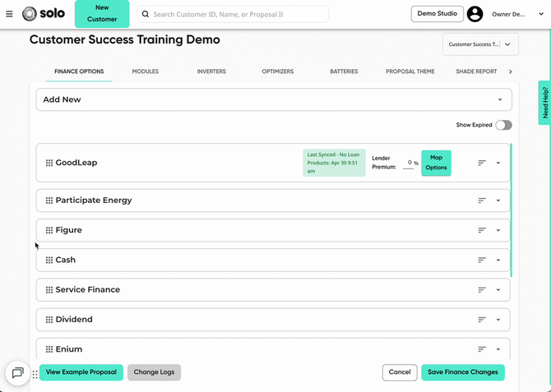This screenshot has width=551, height=392.
Task: Expand the Service Finance option
Action: (498, 290)
